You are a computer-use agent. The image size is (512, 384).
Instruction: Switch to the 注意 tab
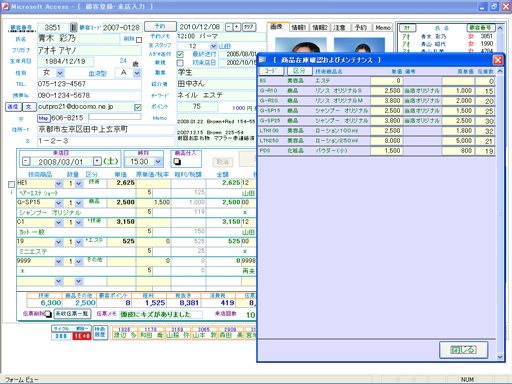[340, 28]
